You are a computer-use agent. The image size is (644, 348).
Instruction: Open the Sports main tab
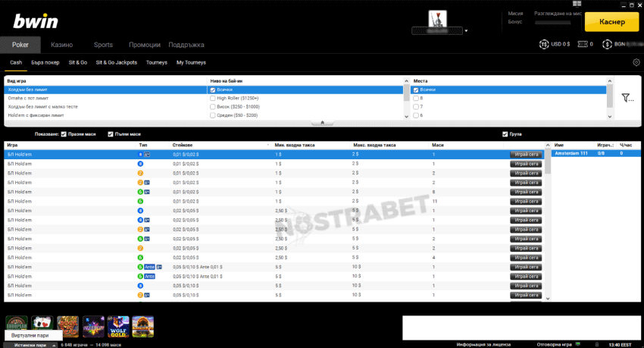[103, 45]
